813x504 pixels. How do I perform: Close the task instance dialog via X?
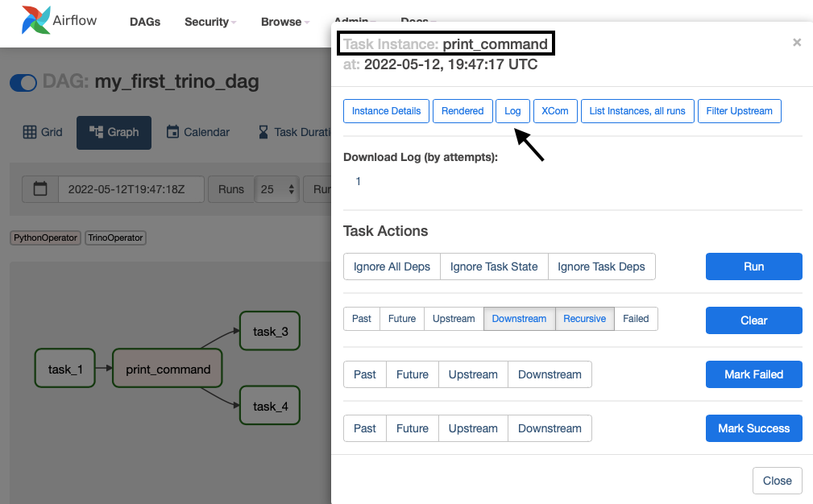pyautogui.click(x=796, y=43)
